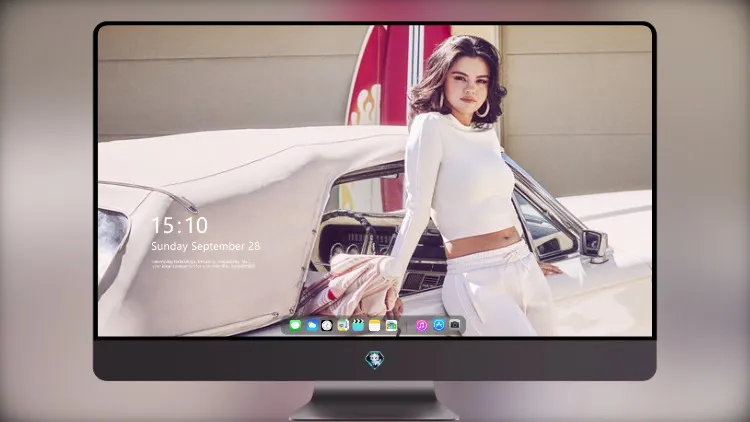This screenshot has height=422, width=750.
Task: Open the Maps app in the dock
Action: (x=343, y=325)
